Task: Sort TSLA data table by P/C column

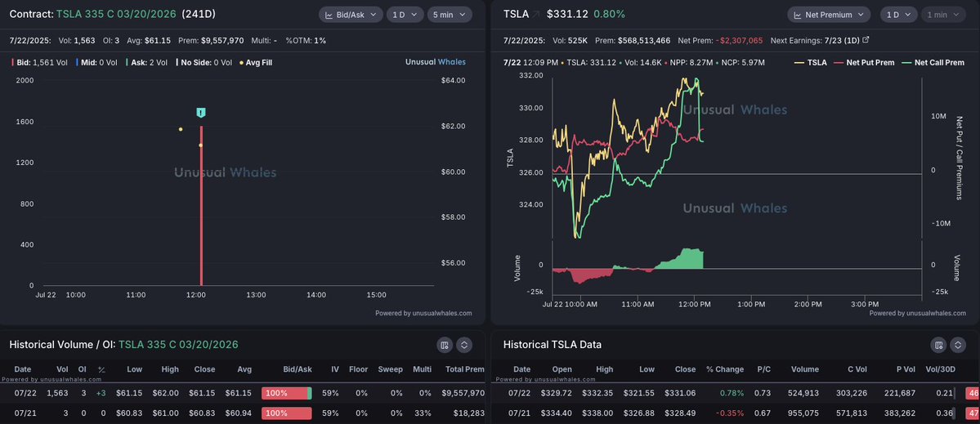Action: pyautogui.click(x=763, y=369)
